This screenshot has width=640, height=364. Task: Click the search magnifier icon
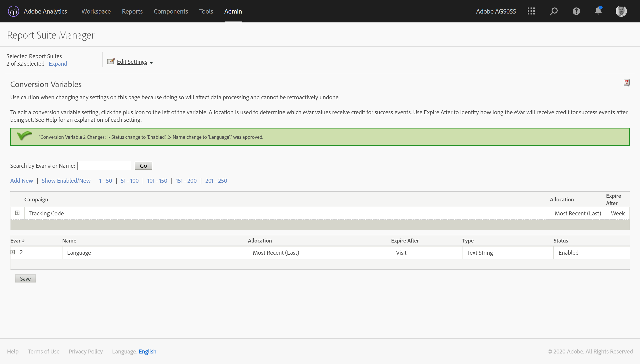(x=553, y=11)
